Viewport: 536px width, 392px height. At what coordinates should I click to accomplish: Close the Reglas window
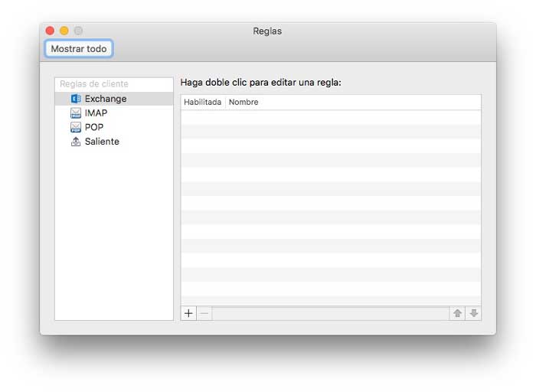coord(51,31)
